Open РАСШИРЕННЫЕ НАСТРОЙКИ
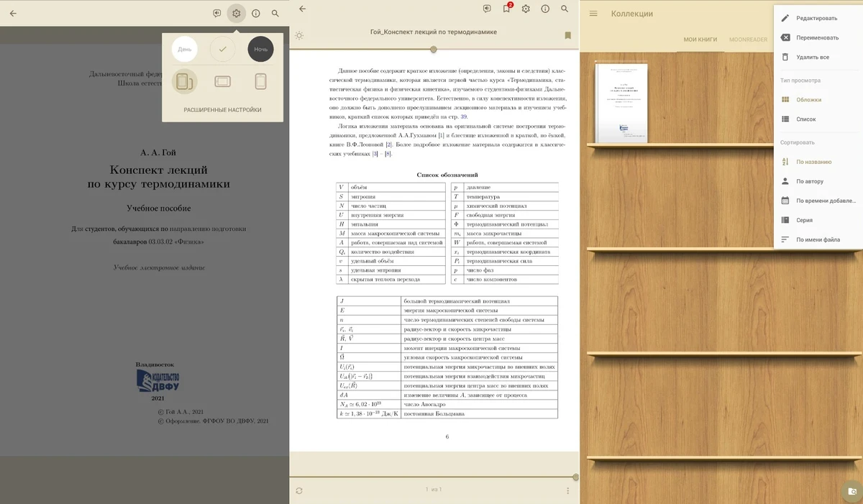This screenshot has height=504, width=863. pyautogui.click(x=223, y=110)
